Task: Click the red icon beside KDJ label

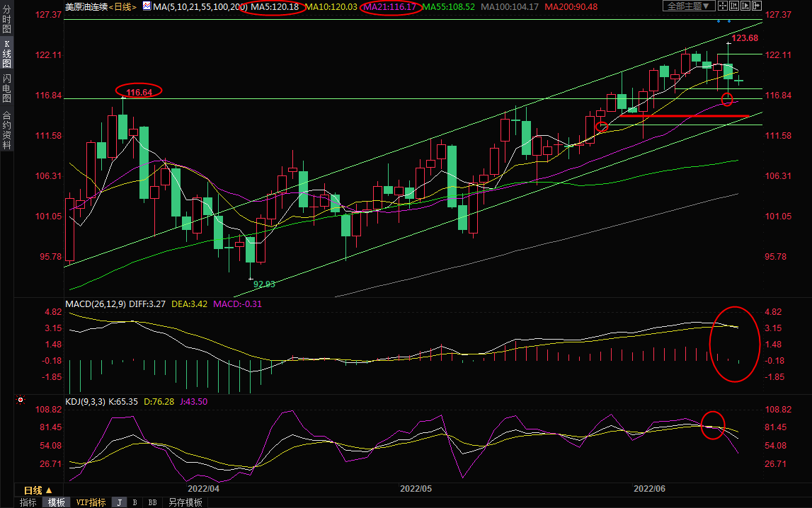Action: pos(21,400)
